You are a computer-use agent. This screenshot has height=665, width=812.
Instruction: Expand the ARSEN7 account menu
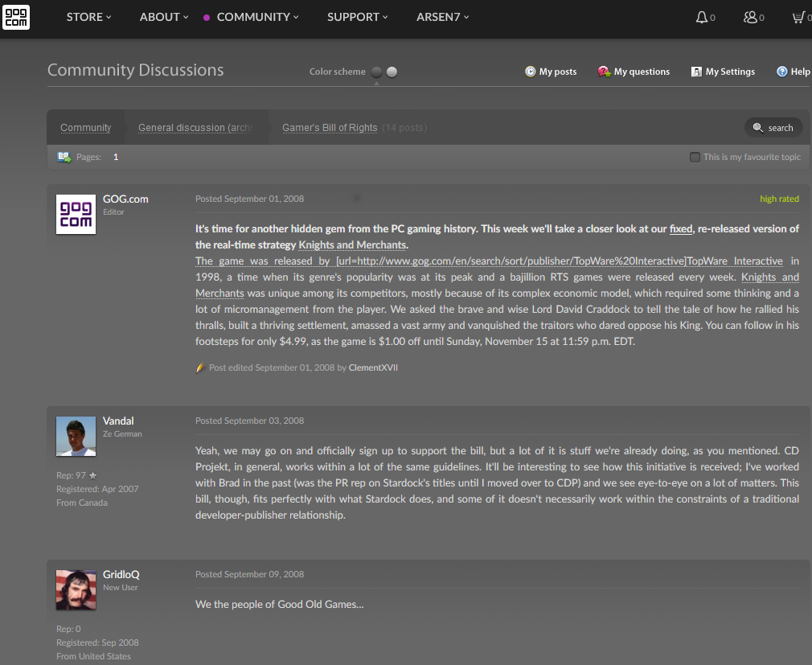[x=443, y=17]
